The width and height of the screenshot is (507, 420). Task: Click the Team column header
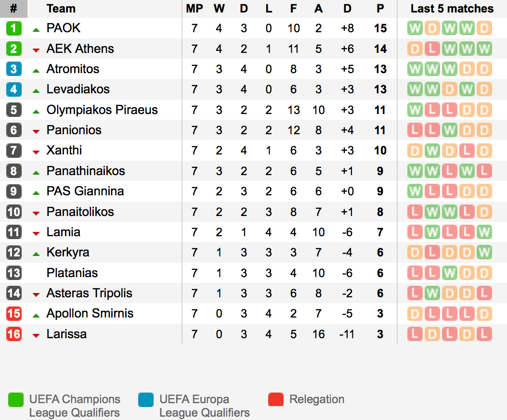pos(61,9)
